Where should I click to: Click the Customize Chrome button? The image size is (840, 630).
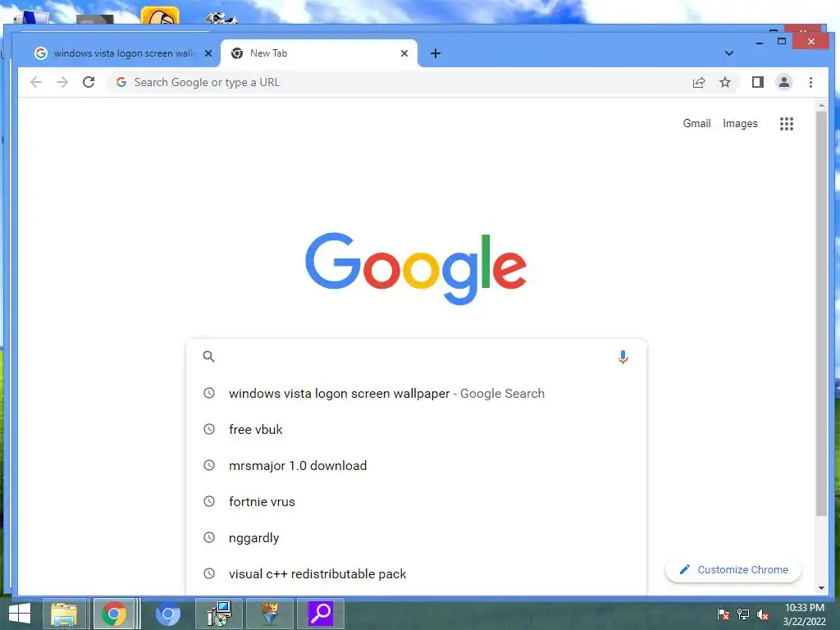tap(733, 569)
